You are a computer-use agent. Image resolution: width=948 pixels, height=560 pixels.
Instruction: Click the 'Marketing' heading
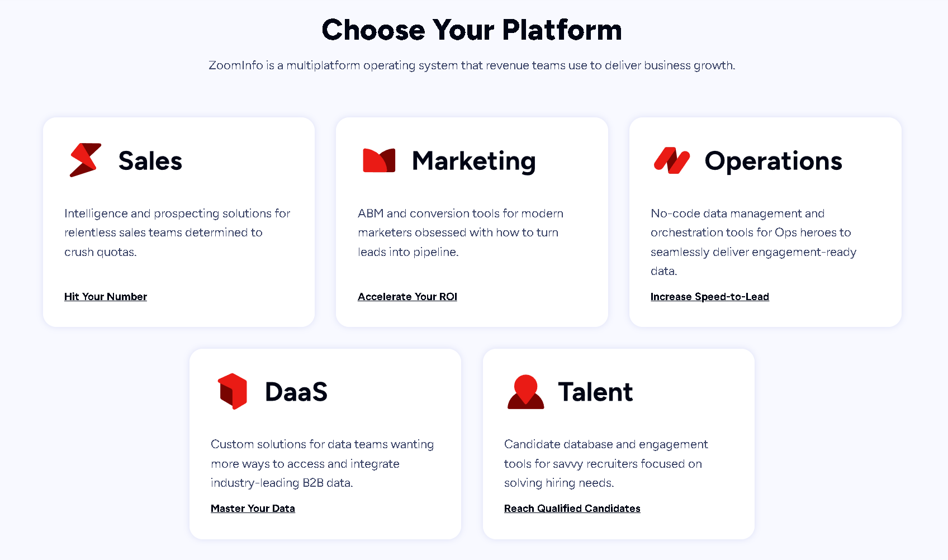(x=473, y=160)
